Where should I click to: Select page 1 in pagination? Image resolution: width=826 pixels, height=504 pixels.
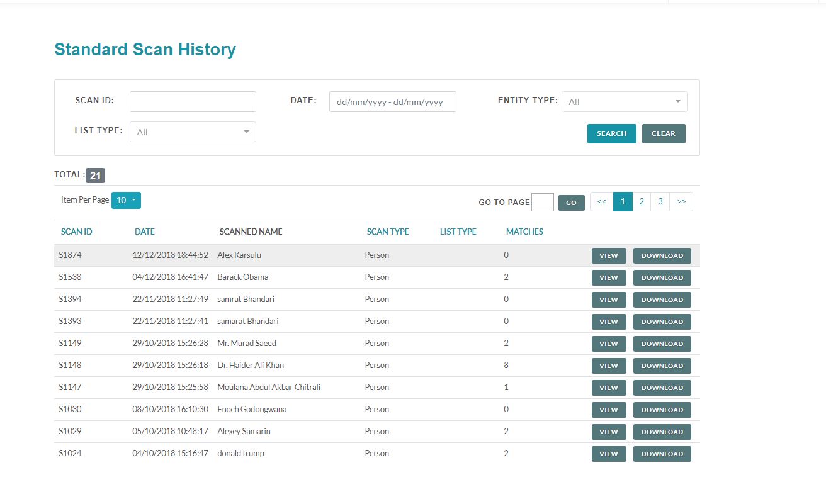pyautogui.click(x=623, y=202)
